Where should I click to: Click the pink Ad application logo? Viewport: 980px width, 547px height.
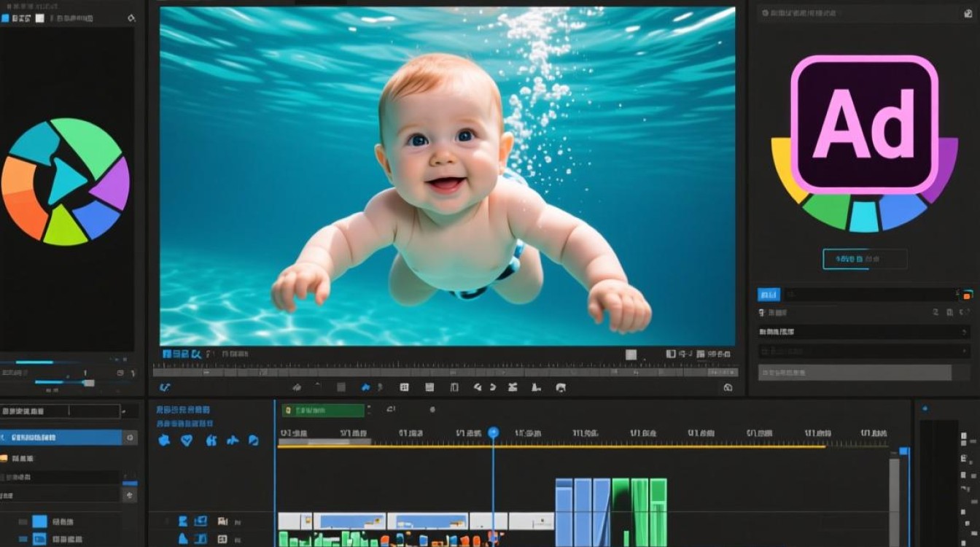point(864,125)
